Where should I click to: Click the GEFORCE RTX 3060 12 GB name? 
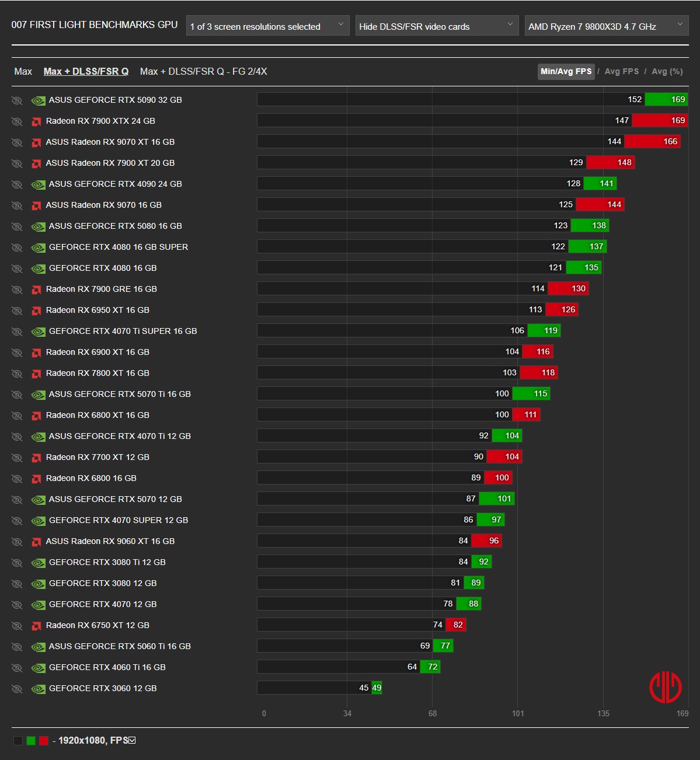(x=103, y=688)
